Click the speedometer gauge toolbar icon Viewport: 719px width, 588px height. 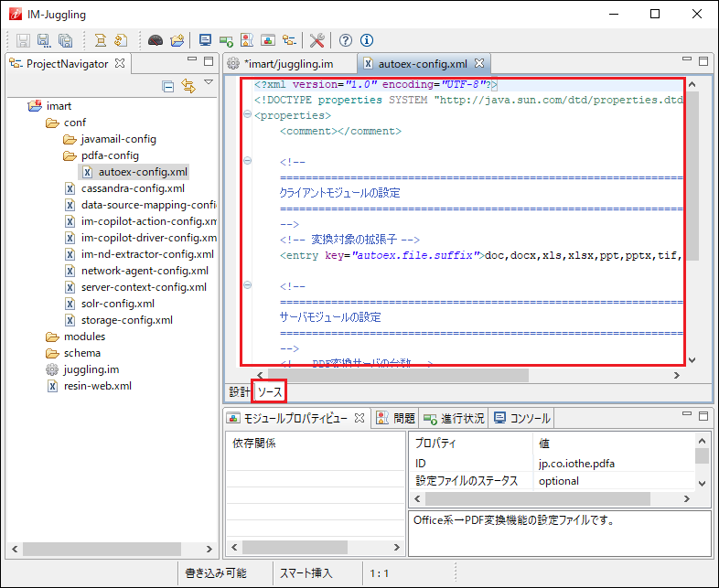pos(156,40)
